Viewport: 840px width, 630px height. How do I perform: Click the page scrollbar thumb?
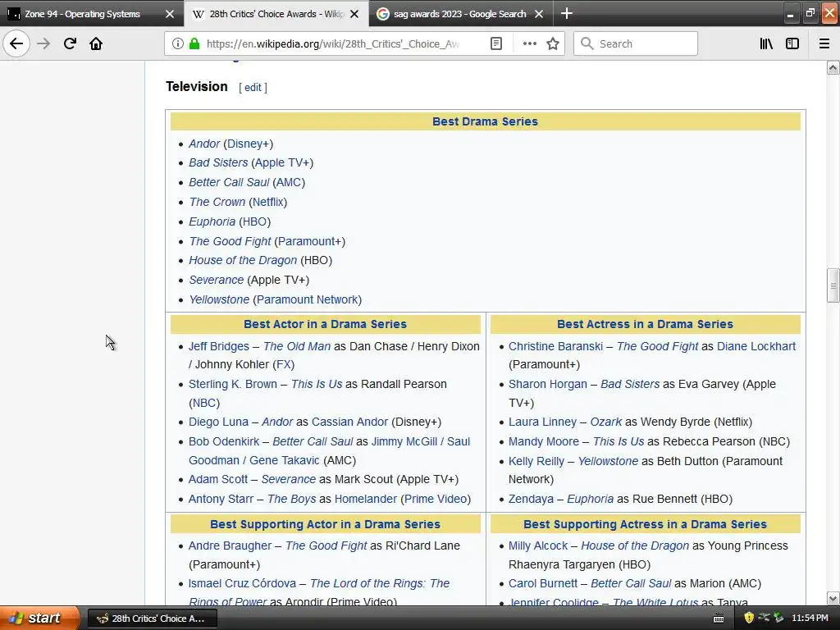[833, 285]
